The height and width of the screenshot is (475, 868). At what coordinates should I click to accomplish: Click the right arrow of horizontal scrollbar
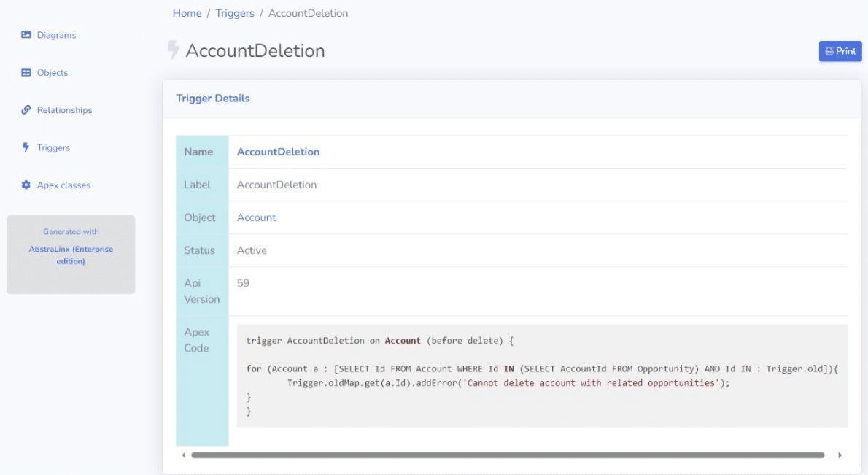840,455
